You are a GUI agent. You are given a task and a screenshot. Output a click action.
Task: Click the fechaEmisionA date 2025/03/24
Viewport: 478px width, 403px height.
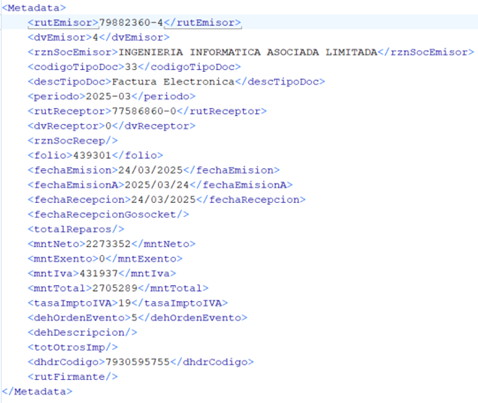tap(157, 185)
